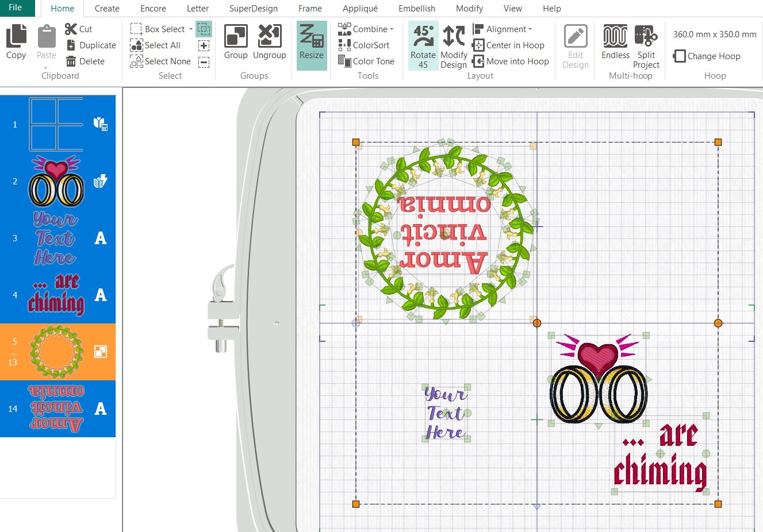Click the bottom-right orange selection handle

point(718,504)
